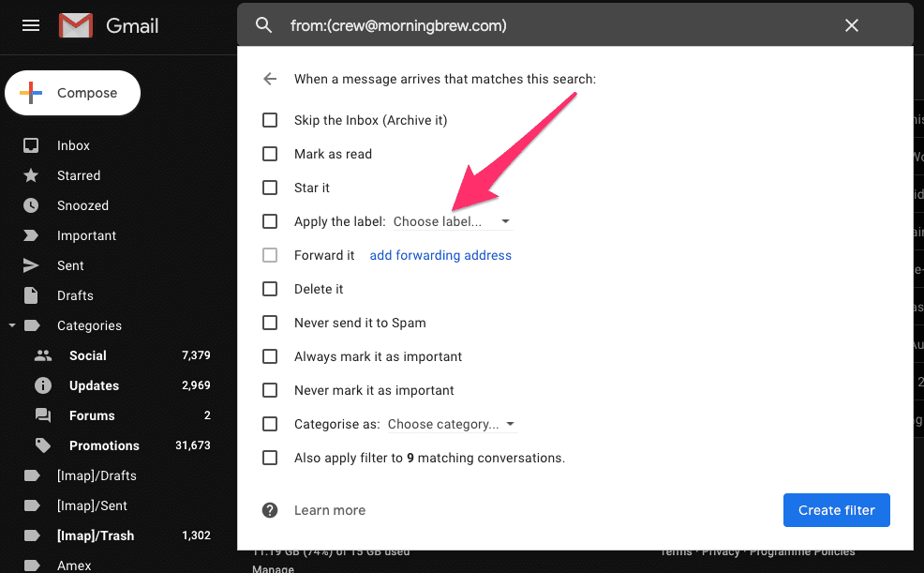Check Never mark it as important

click(x=270, y=390)
